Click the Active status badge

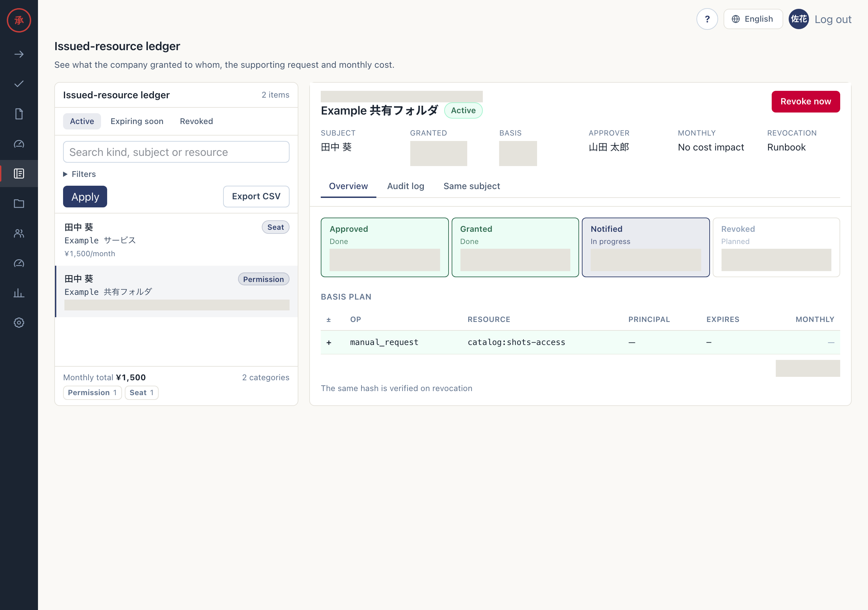(x=463, y=110)
